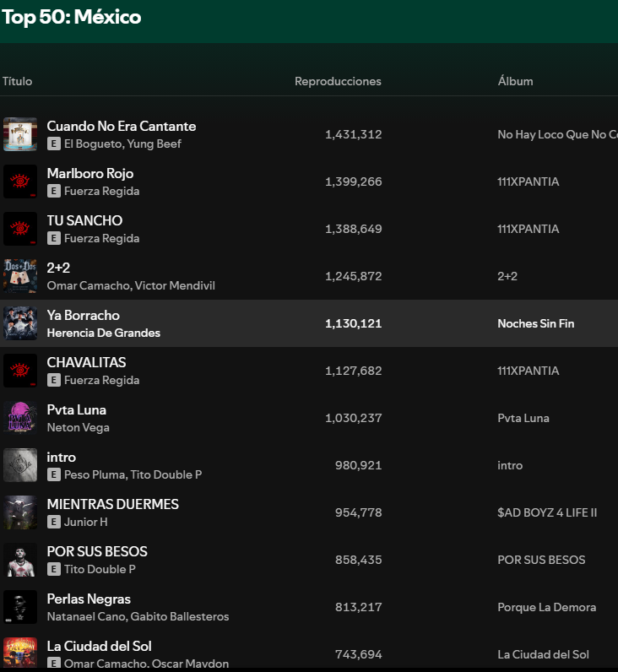Select the intro song title
Screen dimensions: 618x672
coord(62,457)
